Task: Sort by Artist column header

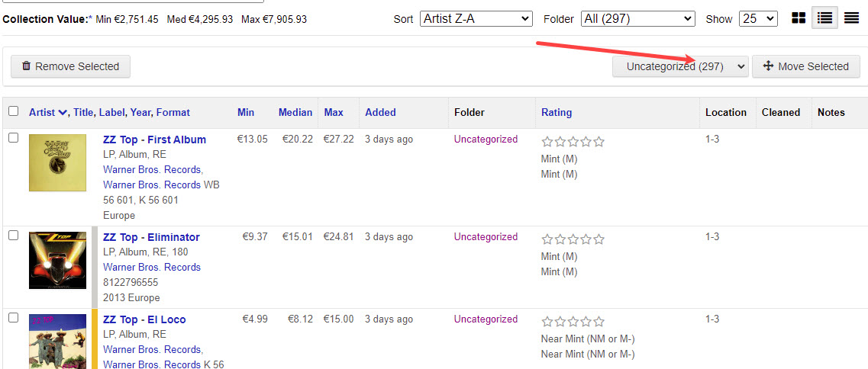Action: click(47, 112)
